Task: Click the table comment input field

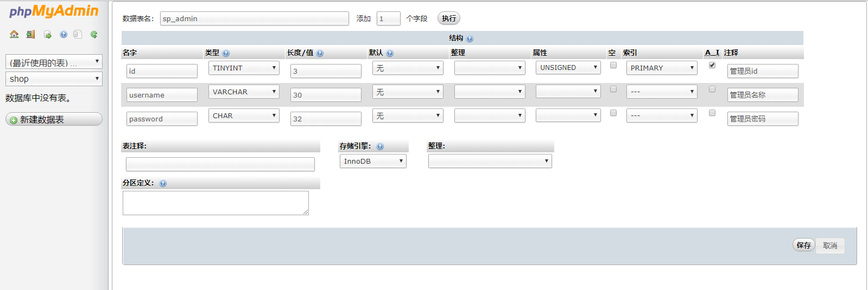Action: 220,164
